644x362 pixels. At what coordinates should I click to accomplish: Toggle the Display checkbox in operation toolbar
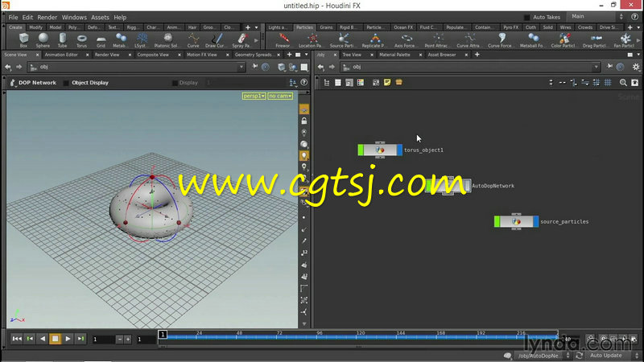175,83
